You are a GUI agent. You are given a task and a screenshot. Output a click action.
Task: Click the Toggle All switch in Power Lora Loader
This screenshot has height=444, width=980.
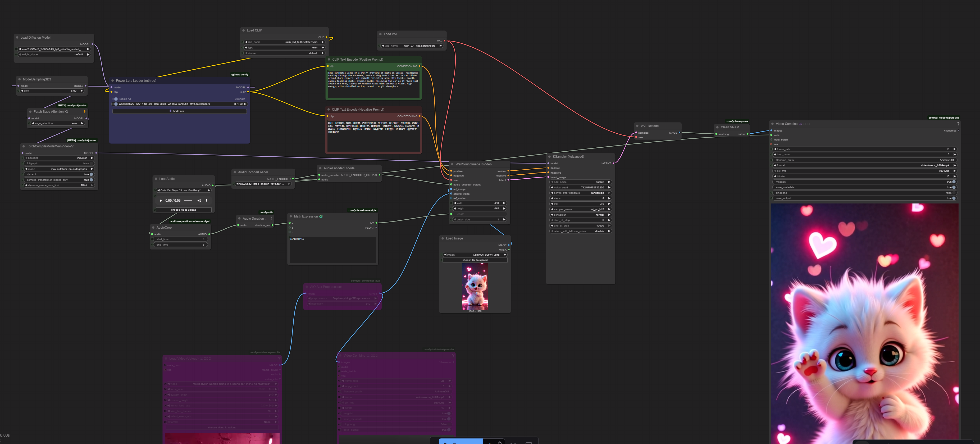[115, 99]
